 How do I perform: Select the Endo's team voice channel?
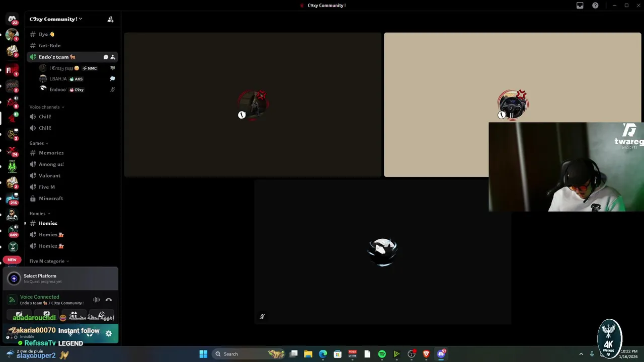point(72,57)
